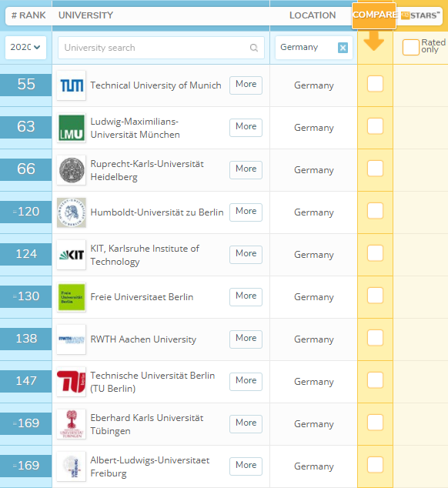Open Technical University of Munich link
This screenshot has height=488, width=448.
(155, 85)
